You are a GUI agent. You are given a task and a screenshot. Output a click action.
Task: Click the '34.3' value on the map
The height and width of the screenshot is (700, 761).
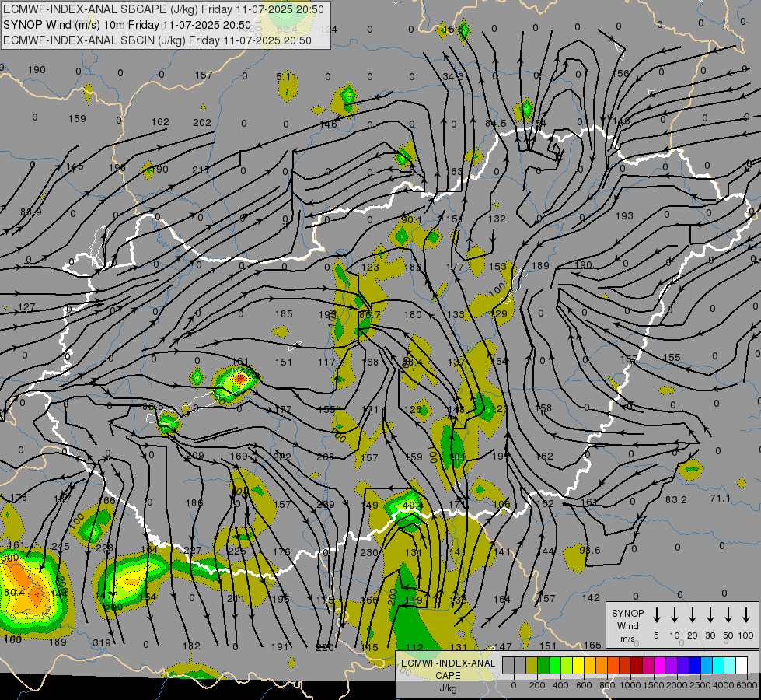pos(453,77)
